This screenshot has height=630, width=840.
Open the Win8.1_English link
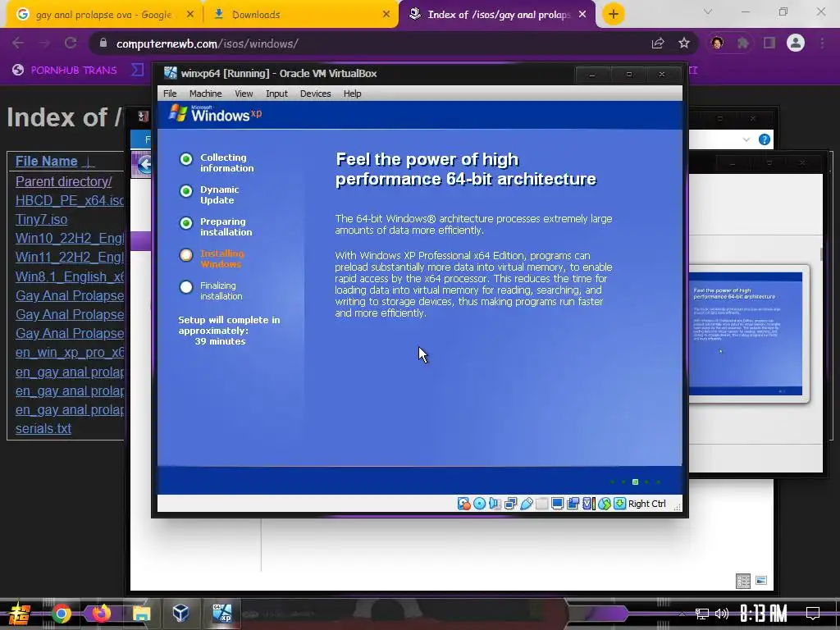pyautogui.click(x=70, y=276)
